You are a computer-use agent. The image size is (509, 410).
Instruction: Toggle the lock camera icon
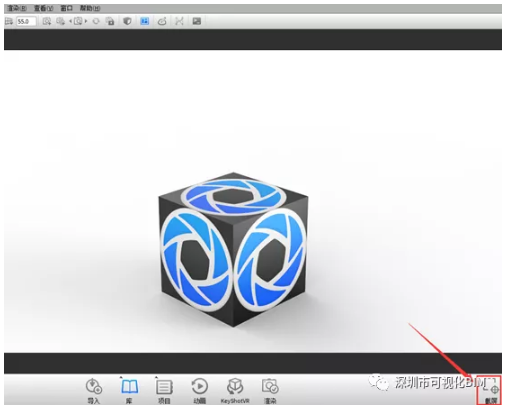(110, 21)
